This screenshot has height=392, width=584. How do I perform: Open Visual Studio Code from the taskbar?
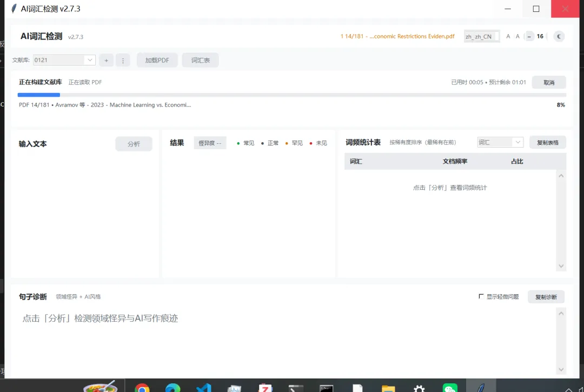click(x=203, y=388)
